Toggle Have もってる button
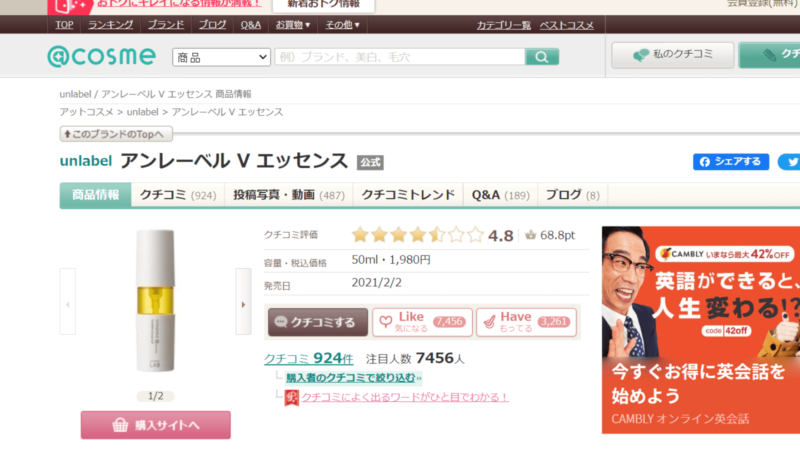The image size is (800, 450). click(x=527, y=322)
